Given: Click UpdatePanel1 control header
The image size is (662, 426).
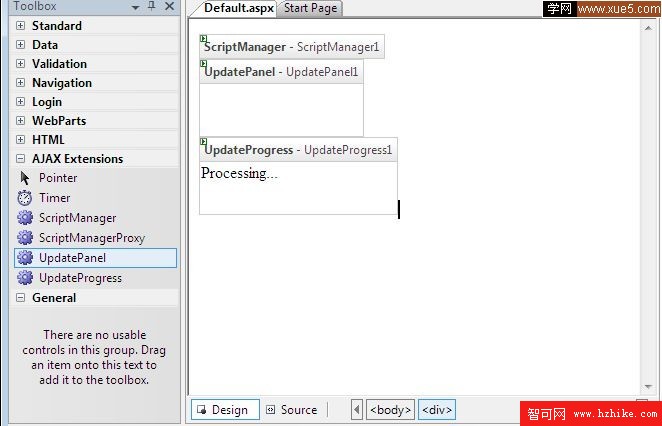Looking at the screenshot, I should point(281,71).
